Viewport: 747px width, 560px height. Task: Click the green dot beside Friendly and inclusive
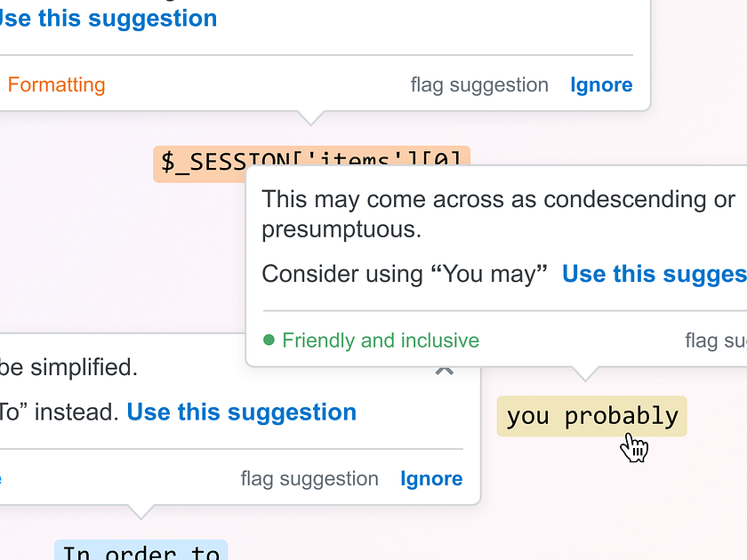(x=269, y=340)
